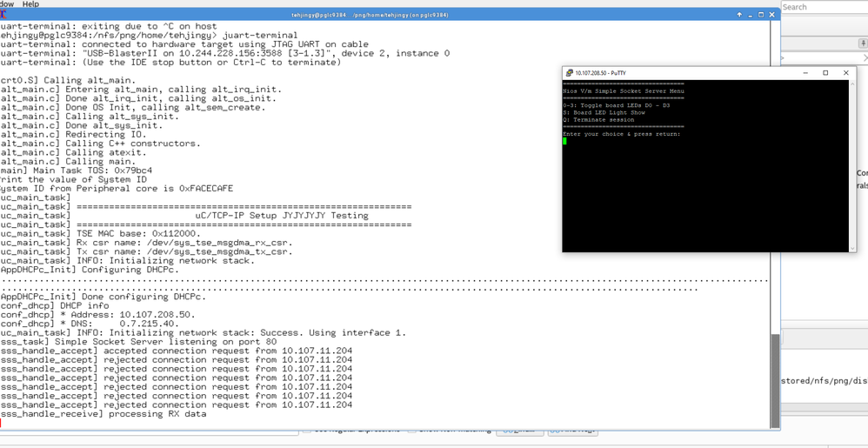The image size is (868, 448).
Task: Close the PuTTY window
Action: coord(846,73)
